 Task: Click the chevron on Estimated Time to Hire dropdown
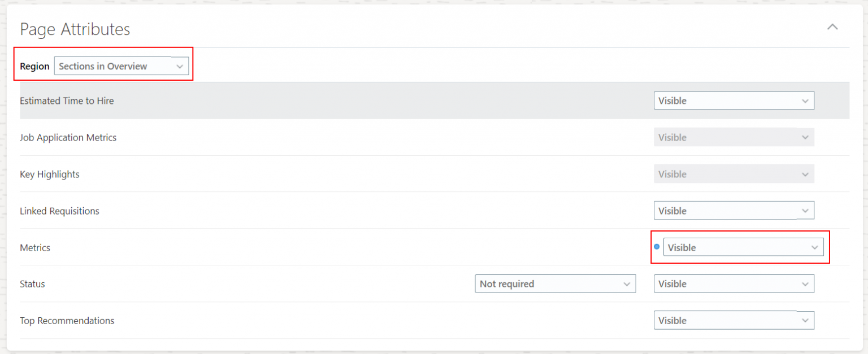(x=805, y=100)
